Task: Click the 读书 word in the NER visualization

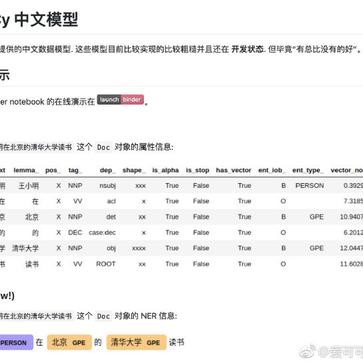Action: tap(177, 342)
